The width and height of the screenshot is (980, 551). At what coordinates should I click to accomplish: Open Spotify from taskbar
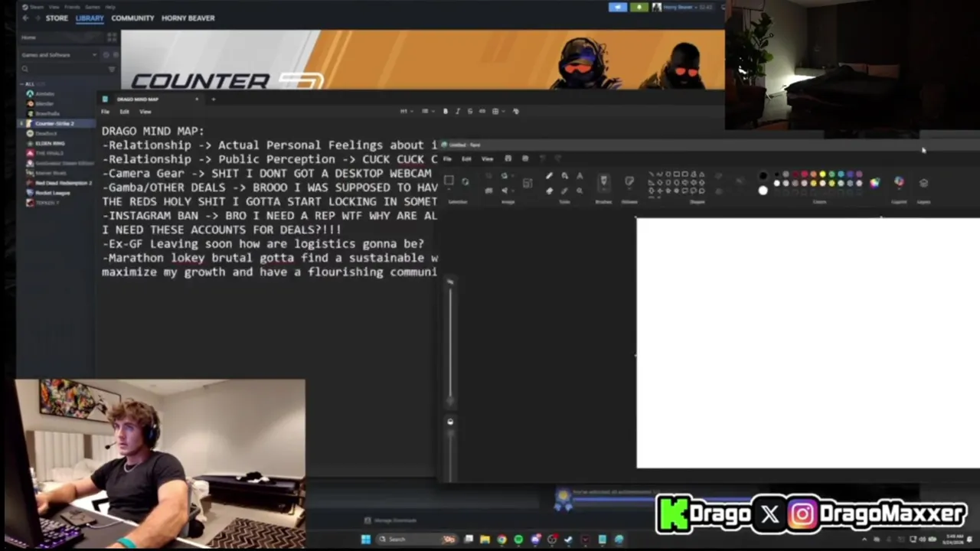518,539
